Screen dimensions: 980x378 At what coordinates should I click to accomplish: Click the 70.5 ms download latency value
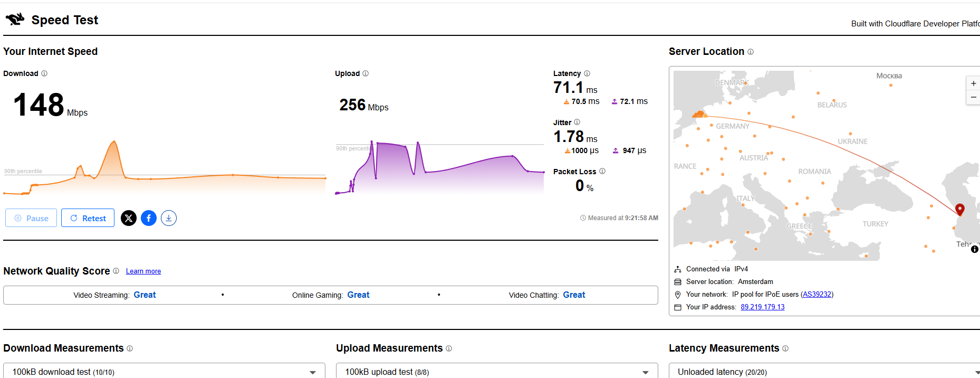[582, 101]
